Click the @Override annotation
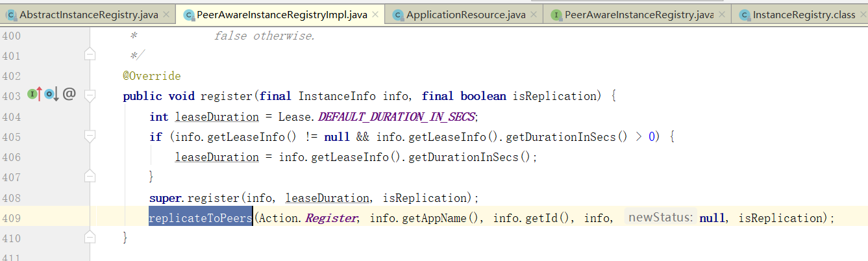Screen dimensions: 868x261 (152, 76)
